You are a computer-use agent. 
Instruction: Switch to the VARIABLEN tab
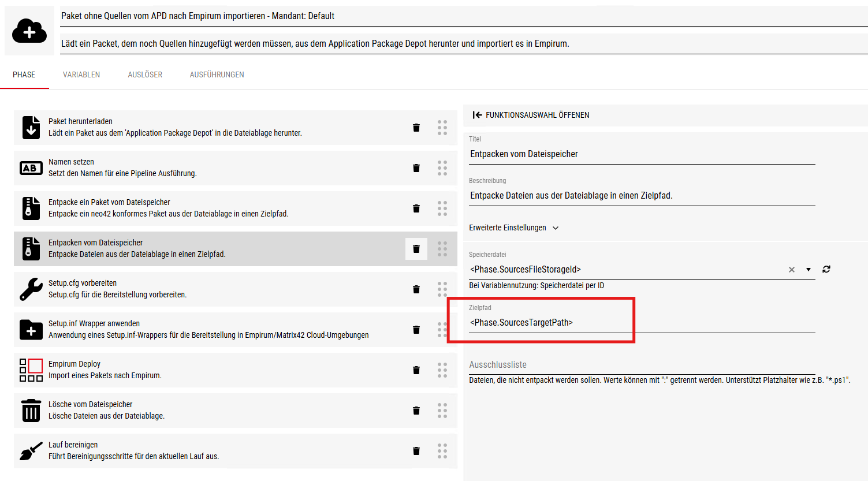[x=81, y=74]
